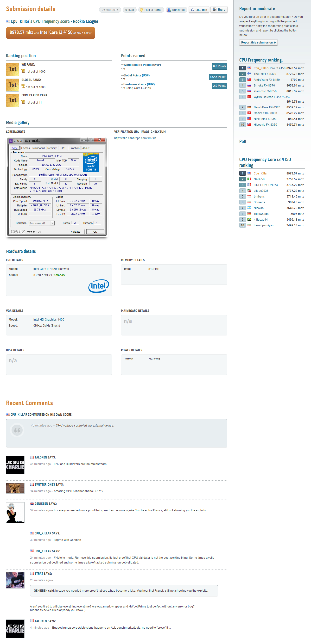The height and width of the screenshot is (644, 311).
Task: Click the Germany flag next to BenchBros
Action: [x=249, y=107]
